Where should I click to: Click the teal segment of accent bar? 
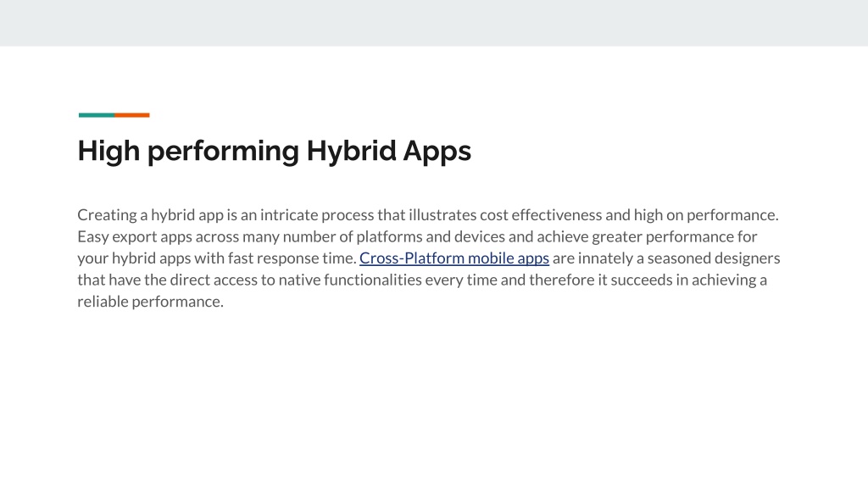pyautogui.click(x=97, y=115)
